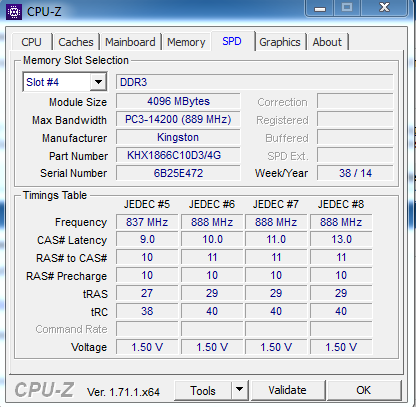Open the Tools dropdown arrow
The height and width of the screenshot is (407, 416).
(239, 389)
